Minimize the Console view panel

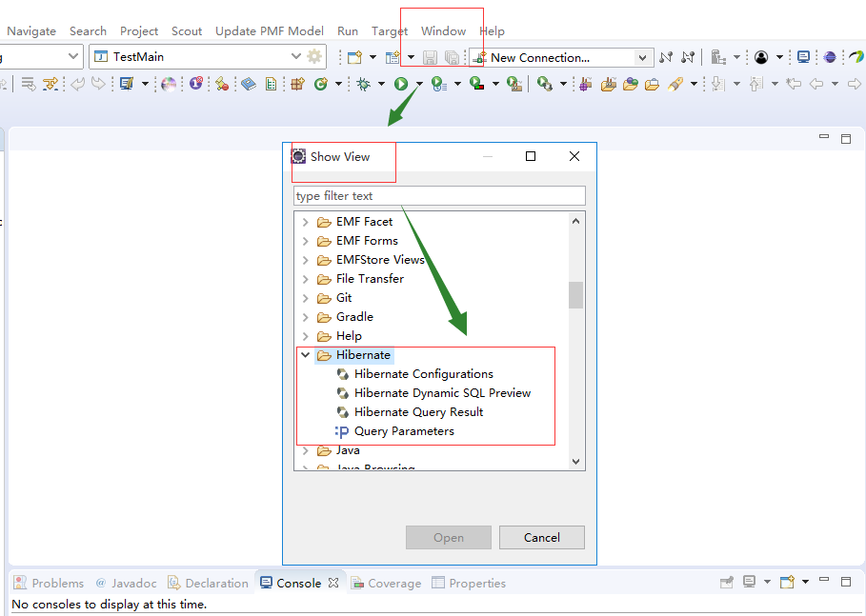tap(824, 580)
